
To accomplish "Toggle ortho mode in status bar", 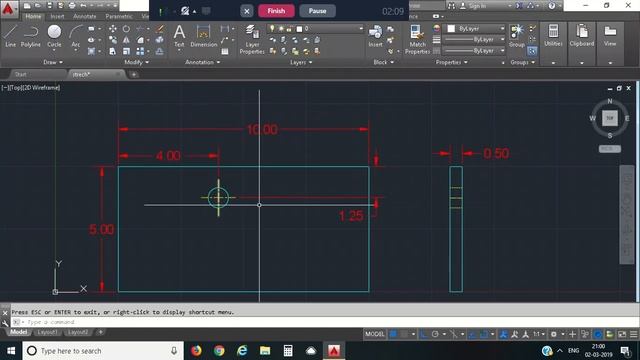I will [x=424, y=334].
